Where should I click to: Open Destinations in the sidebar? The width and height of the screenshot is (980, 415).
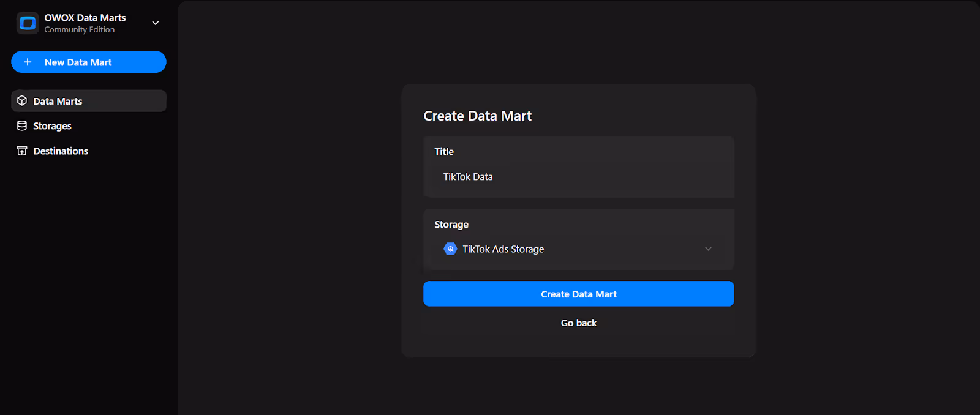point(89,151)
